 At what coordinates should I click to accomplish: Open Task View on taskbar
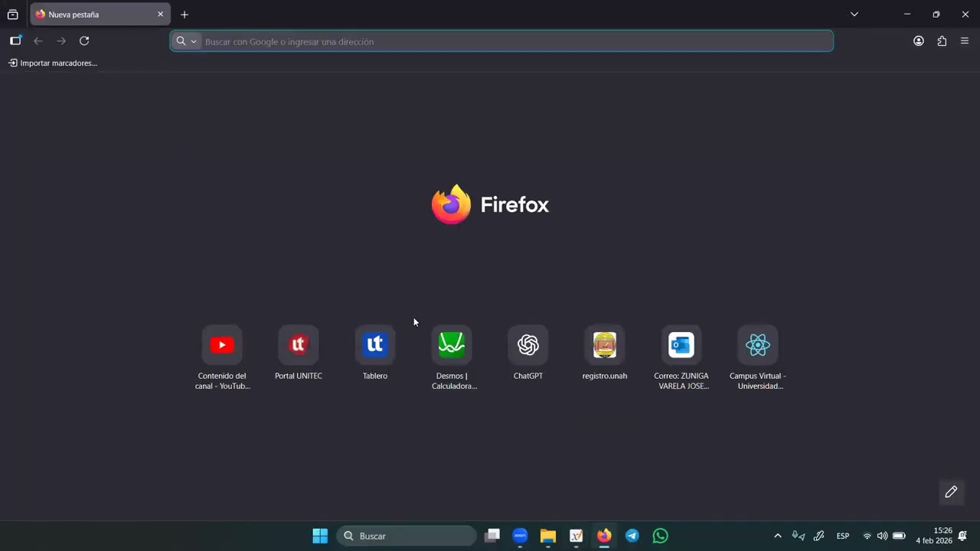(492, 536)
